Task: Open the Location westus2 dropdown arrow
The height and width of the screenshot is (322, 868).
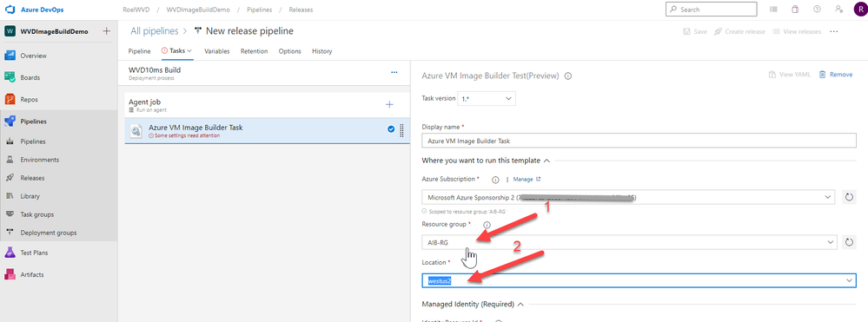Action: pyautogui.click(x=849, y=281)
